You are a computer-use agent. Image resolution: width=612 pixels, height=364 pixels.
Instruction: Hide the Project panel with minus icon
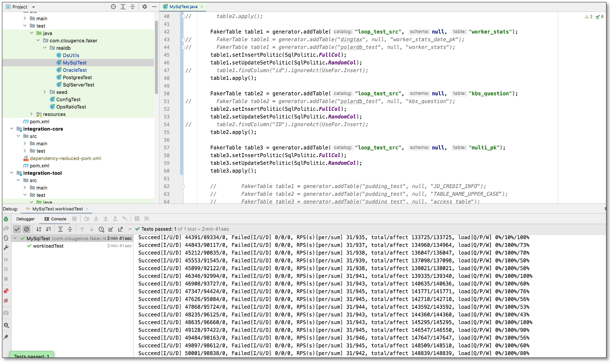154,7
